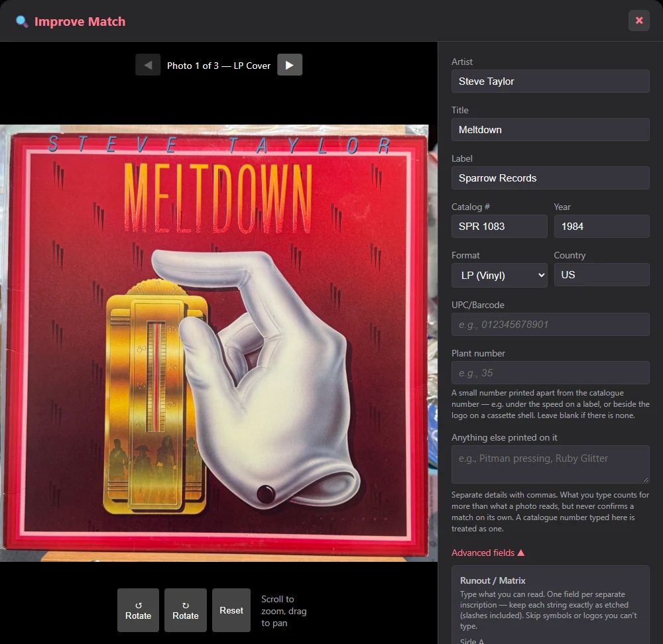Edit the Title field with Meltdown
The height and width of the screenshot is (644, 663).
tap(550, 130)
